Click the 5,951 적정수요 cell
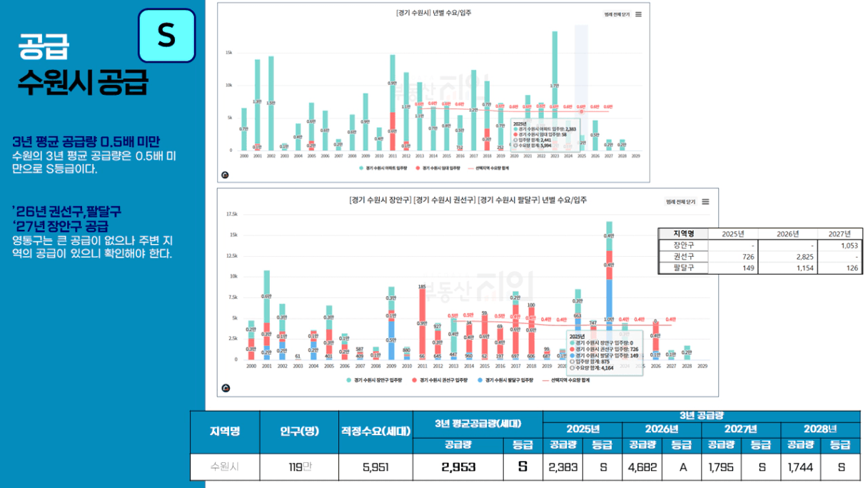Image resolution: width=868 pixels, height=488 pixels. 375,467
